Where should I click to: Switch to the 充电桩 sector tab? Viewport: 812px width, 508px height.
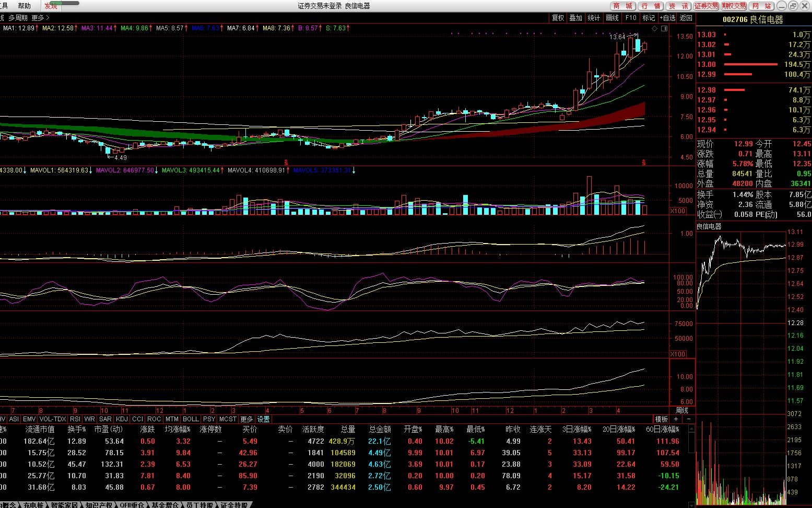pyautogui.click(x=34, y=505)
